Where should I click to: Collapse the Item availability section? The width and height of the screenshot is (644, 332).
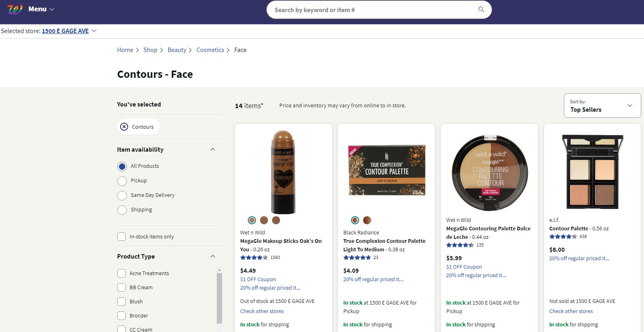click(x=213, y=150)
